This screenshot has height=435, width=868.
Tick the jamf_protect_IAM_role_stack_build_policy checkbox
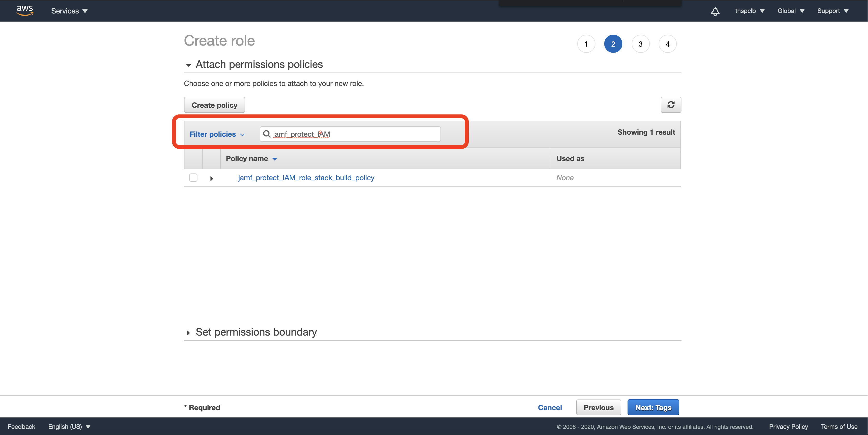point(193,177)
